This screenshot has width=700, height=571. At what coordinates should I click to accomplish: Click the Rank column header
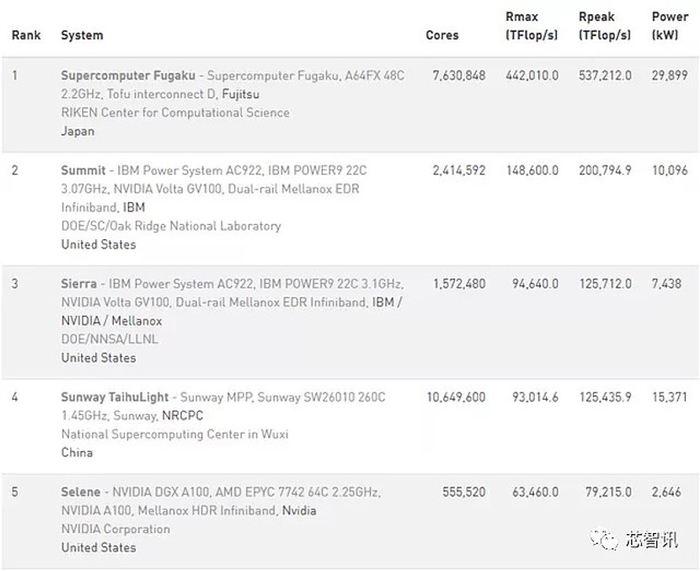pos(25,36)
